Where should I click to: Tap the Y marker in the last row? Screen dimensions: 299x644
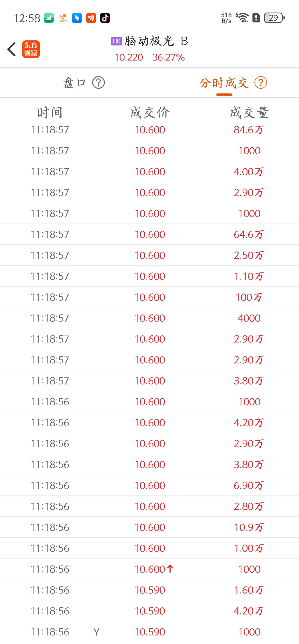point(96,632)
